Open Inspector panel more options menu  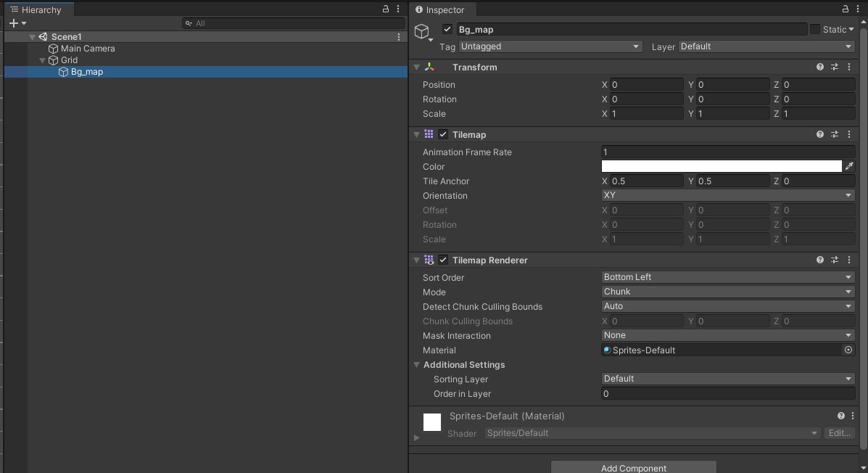[x=858, y=9]
